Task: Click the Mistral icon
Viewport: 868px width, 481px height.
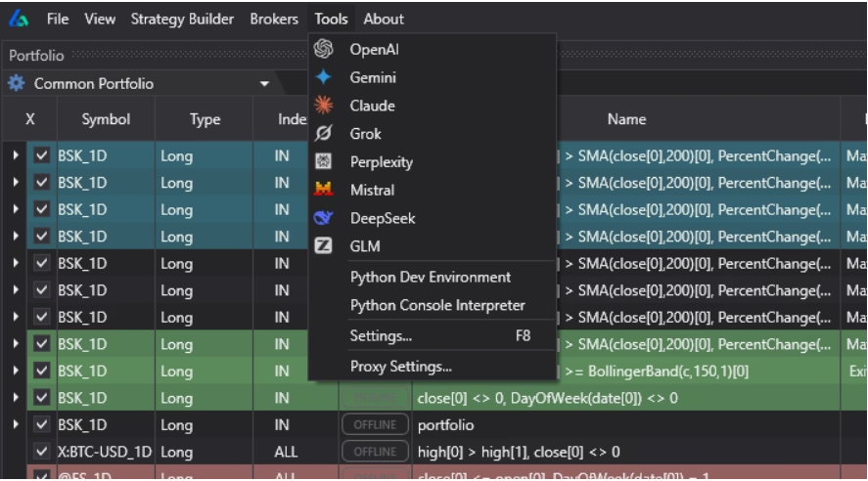Action: pos(323,190)
